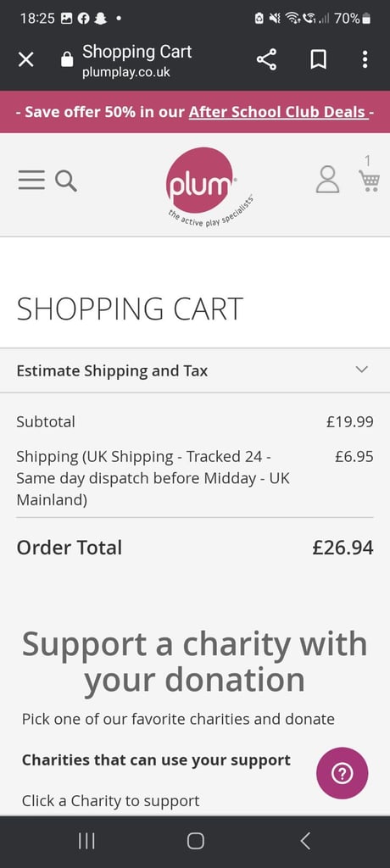The image size is (390, 868).
Task: Bookmark this page with bookmark icon
Action: coord(318,59)
